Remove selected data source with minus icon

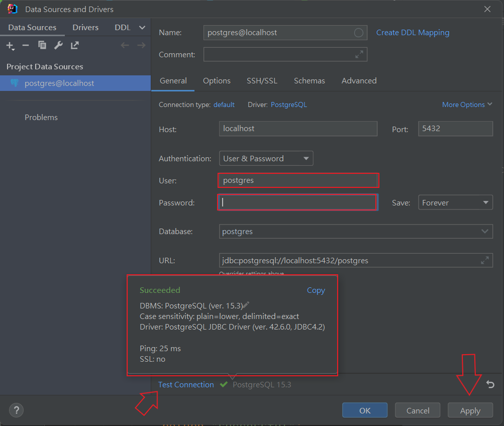pos(26,45)
